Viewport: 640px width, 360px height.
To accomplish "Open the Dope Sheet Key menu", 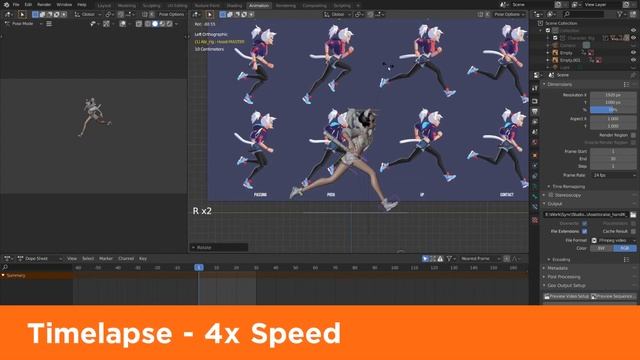I will 143,258.
